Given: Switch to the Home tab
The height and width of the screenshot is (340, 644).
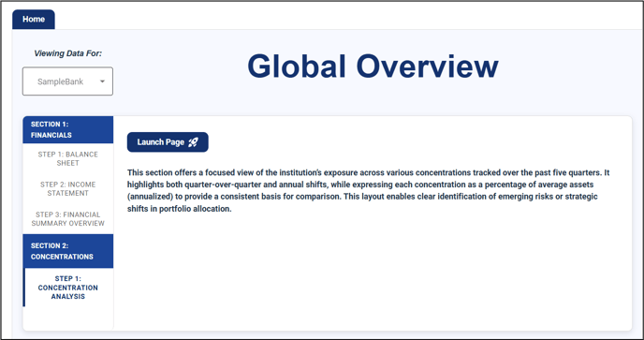Looking at the screenshot, I should coord(34,20).
